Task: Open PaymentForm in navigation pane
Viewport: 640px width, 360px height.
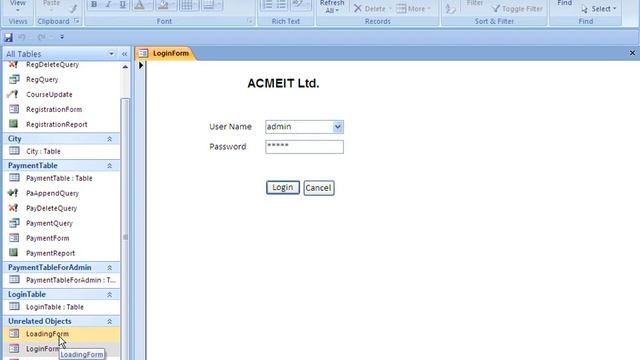Action: click(x=47, y=238)
